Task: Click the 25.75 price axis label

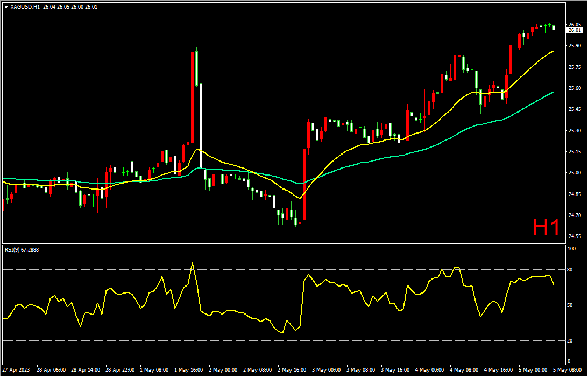Action: [575, 67]
